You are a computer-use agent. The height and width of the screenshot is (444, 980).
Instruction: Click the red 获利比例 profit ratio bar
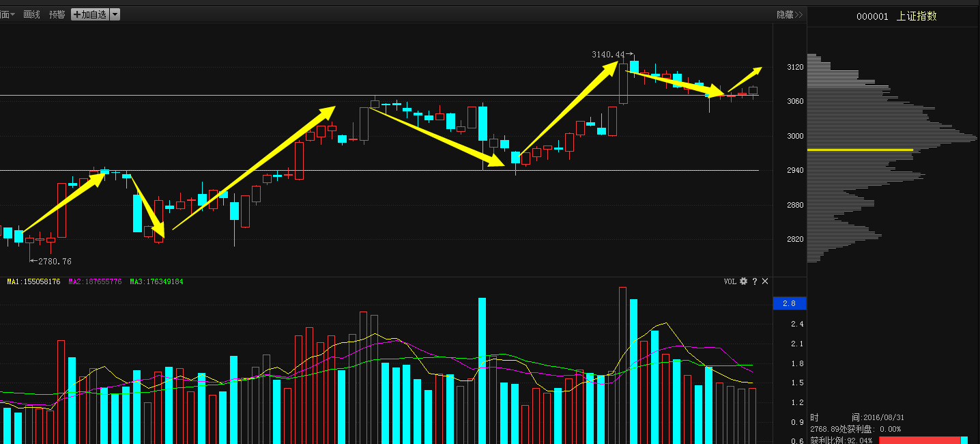[x=919, y=440]
